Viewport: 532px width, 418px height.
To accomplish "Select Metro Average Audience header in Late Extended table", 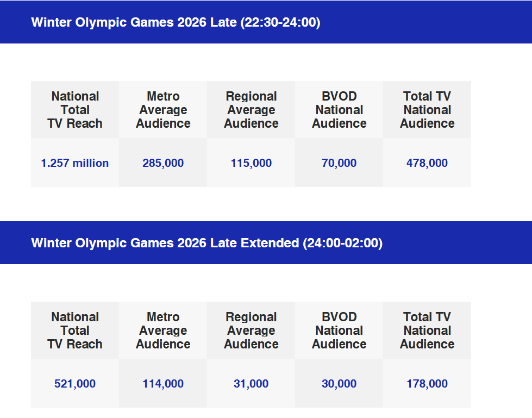I will [163, 330].
